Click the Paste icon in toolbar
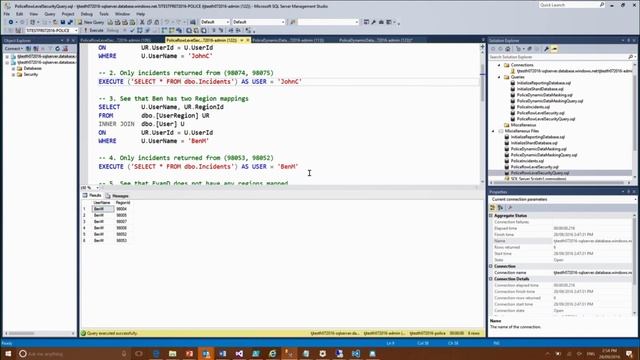This screenshot has width=640, height=360. (x=157, y=22)
